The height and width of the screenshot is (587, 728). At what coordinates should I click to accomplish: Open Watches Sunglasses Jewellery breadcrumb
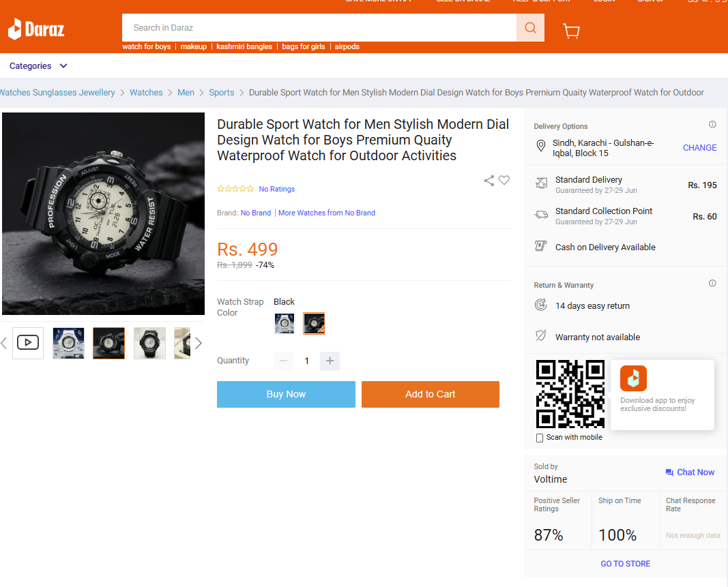[57, 92]
